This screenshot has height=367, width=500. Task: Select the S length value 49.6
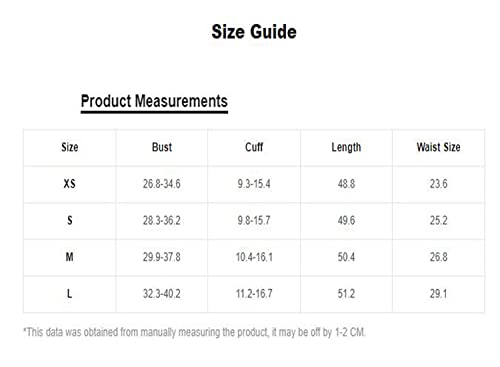pos(346,220)
